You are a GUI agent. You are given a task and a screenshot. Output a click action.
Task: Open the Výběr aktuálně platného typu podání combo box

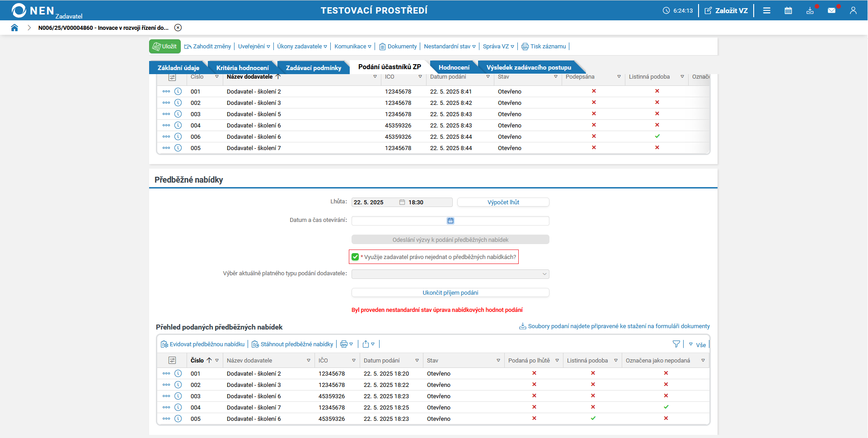tap(450, 274)
